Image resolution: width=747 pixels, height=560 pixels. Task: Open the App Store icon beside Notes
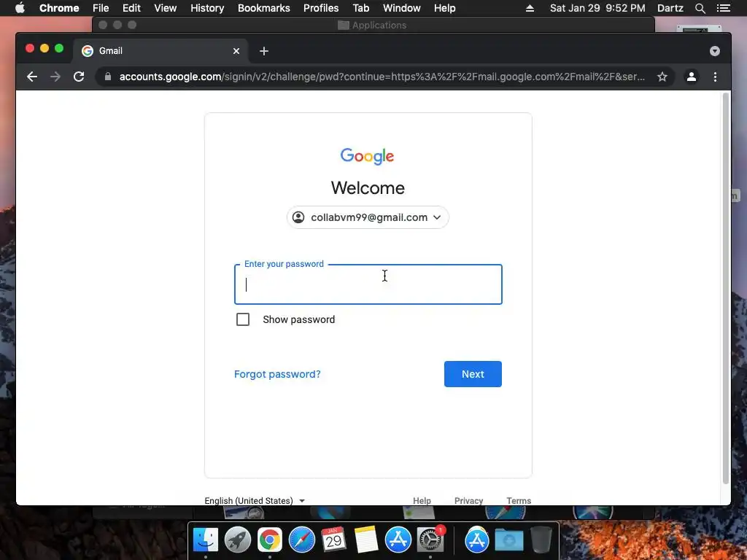(x=398, y=540)
